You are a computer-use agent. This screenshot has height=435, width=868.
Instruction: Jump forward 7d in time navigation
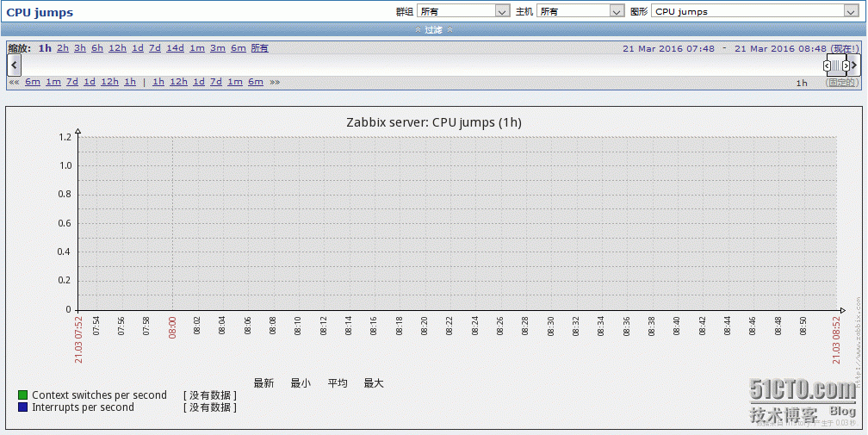pos(216,82)
